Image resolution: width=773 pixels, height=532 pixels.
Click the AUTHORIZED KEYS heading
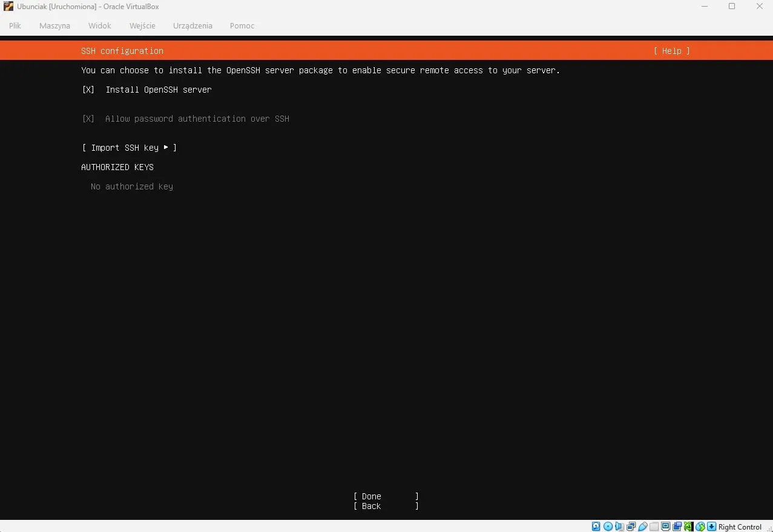tap(117, 167)
